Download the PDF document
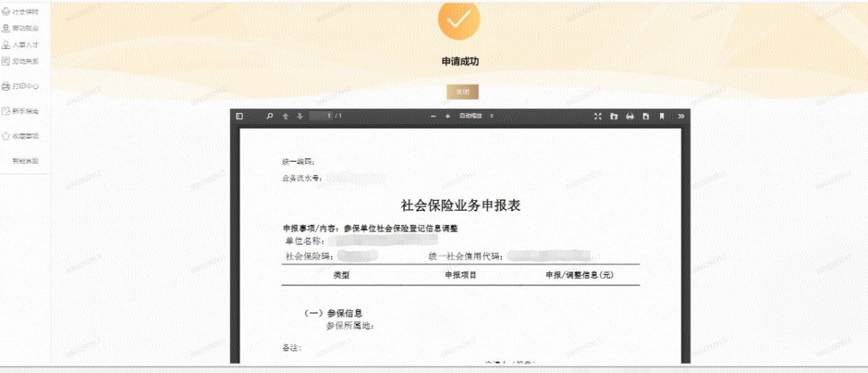The width and height of the screenshot is (868, 373). pyautogui.click(x=645, y=117)
